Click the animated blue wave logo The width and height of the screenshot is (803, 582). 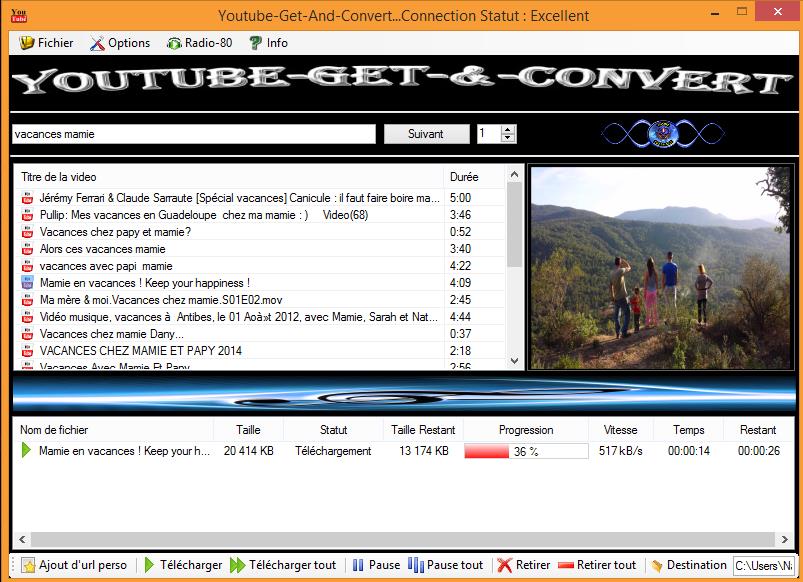coord(663,134)
